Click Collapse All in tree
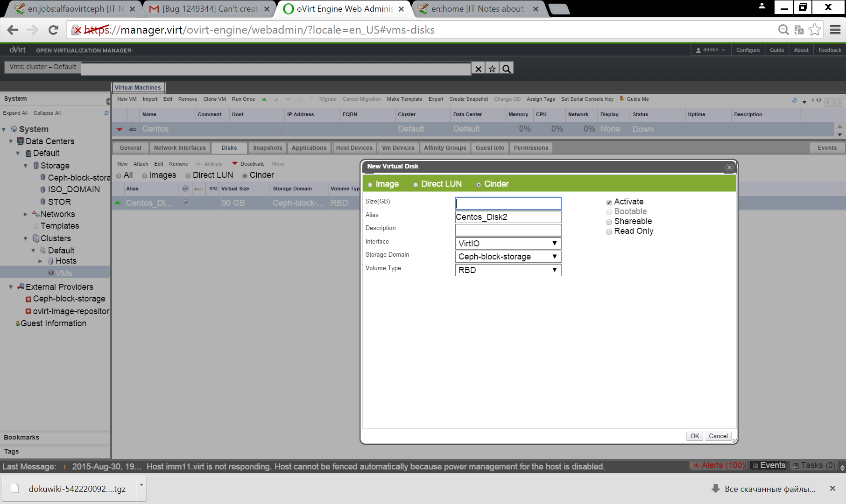The image size is (846, 504). [47, 113]
